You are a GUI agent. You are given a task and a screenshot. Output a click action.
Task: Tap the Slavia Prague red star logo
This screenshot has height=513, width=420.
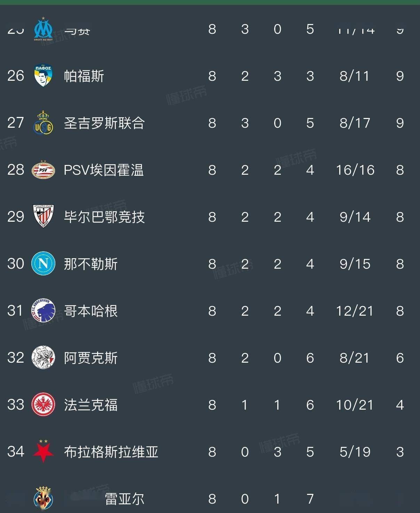click(x=43, y=451)
